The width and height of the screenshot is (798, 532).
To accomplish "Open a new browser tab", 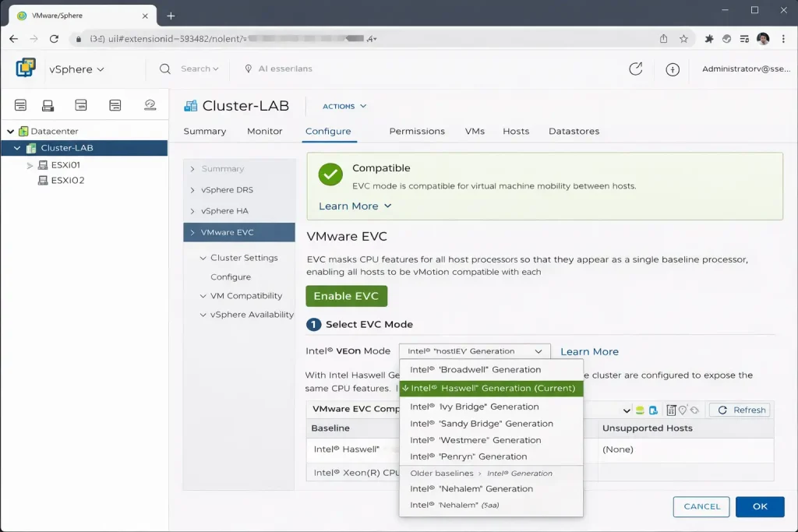I will point(171,16).
